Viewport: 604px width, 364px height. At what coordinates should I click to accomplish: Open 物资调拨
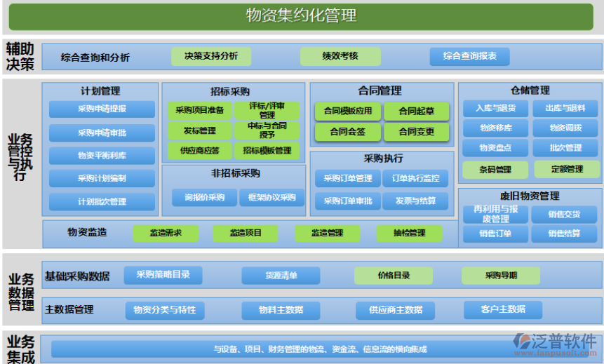pyautogui.click(x=565, y=128)
